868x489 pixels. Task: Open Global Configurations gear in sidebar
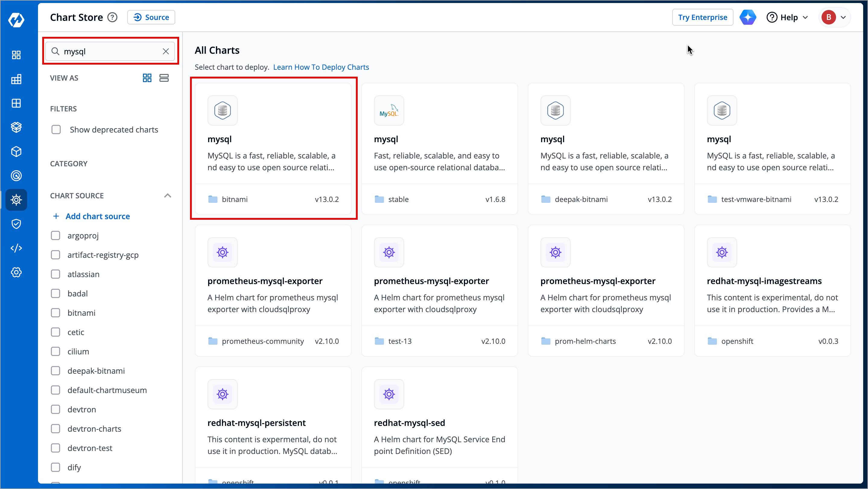(x=16, y=272)
